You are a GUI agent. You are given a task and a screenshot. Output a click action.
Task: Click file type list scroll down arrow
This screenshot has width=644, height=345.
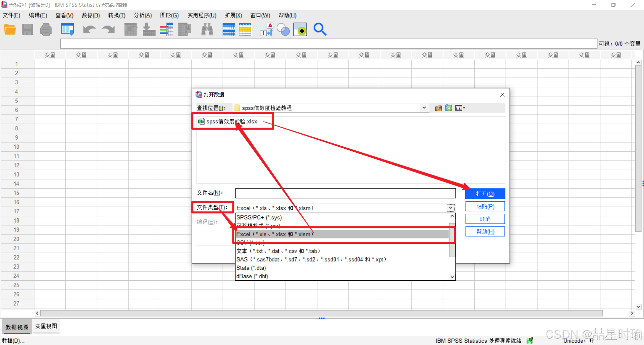coord(452,277)
